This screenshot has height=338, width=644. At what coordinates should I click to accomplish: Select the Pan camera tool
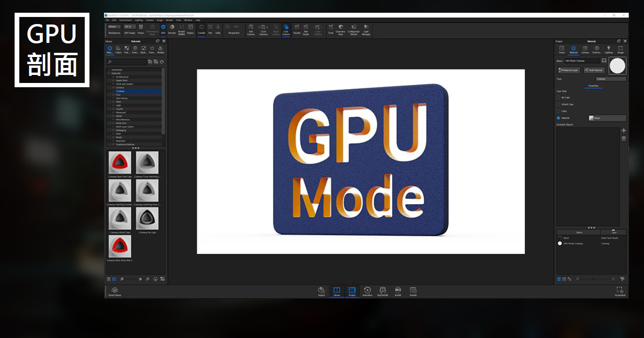pyautogui.click(x=210, y=29)
